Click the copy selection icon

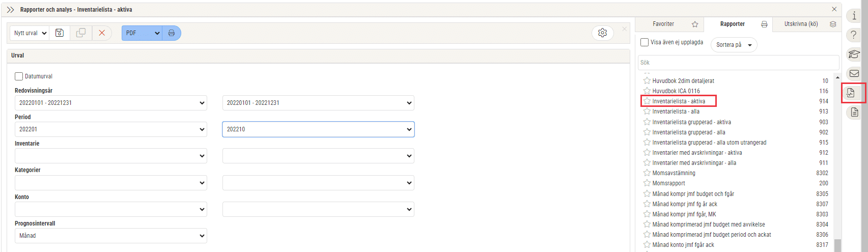pyautogui.click(x=81, y=33)
